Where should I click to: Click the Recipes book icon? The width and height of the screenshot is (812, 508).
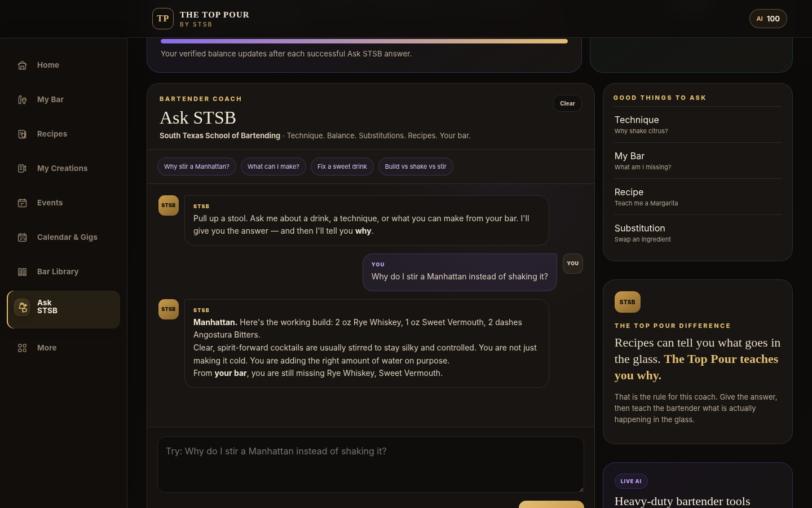(22, 134)
